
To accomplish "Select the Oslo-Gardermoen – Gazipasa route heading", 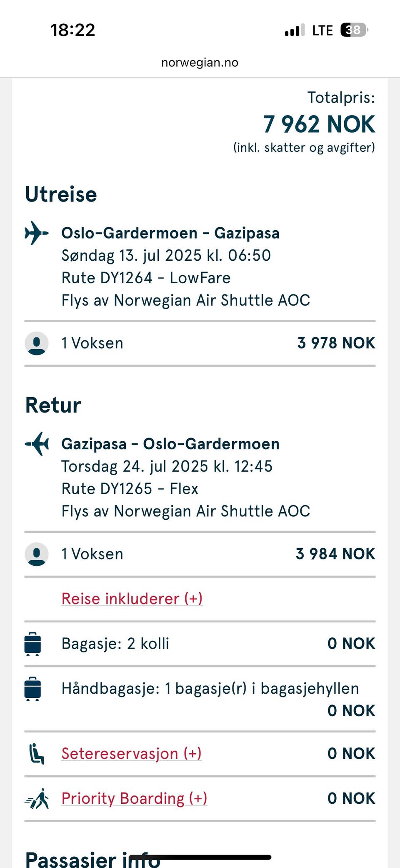I will (170, 233).
